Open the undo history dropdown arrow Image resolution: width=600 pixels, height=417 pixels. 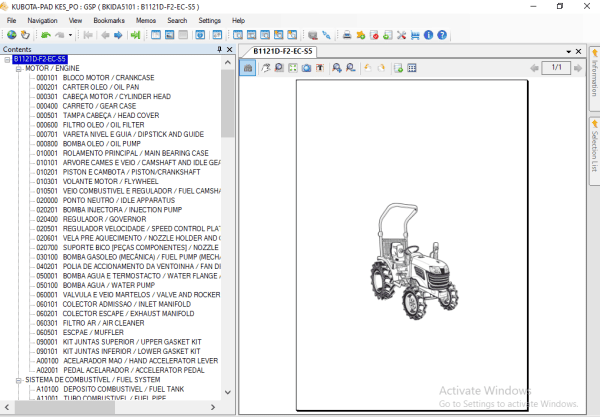[70, 35]
